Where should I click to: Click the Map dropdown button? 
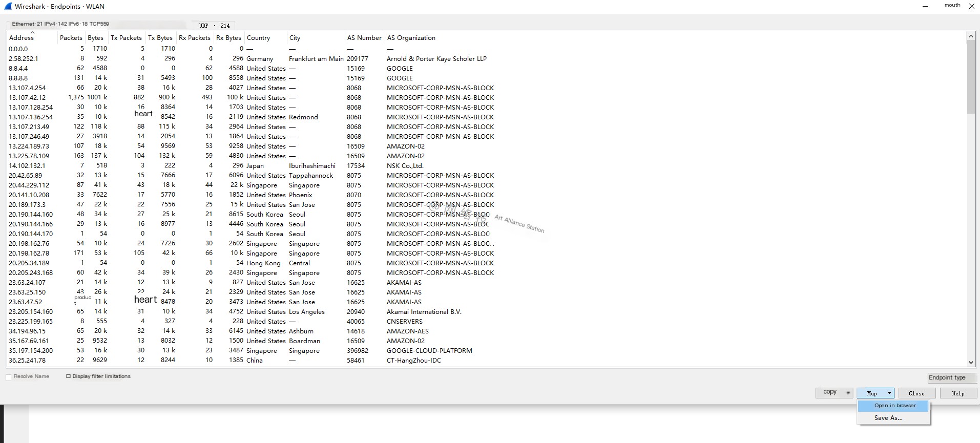[x=875, y=393]
